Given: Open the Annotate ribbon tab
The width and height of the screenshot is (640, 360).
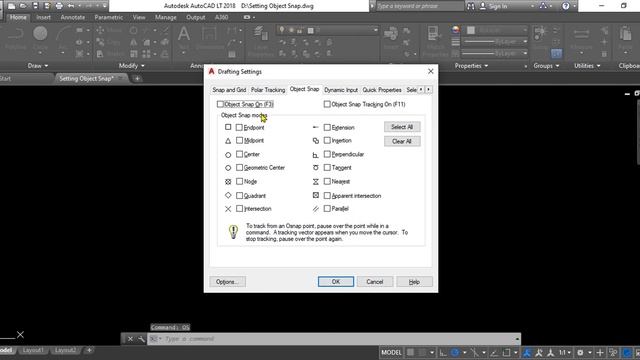Looking at the screenshot, I should point(73,18).
